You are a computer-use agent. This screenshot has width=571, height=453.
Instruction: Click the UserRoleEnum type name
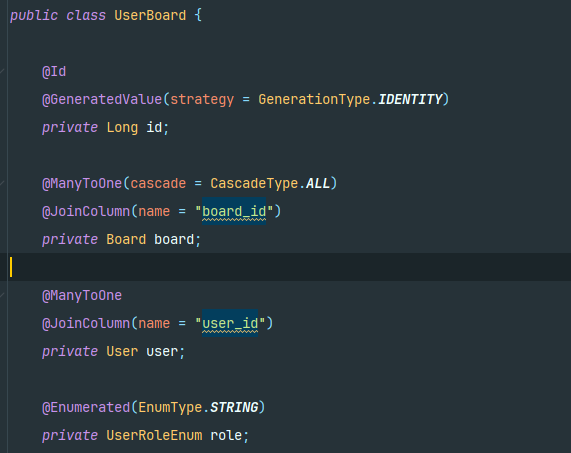pos(154,435)
